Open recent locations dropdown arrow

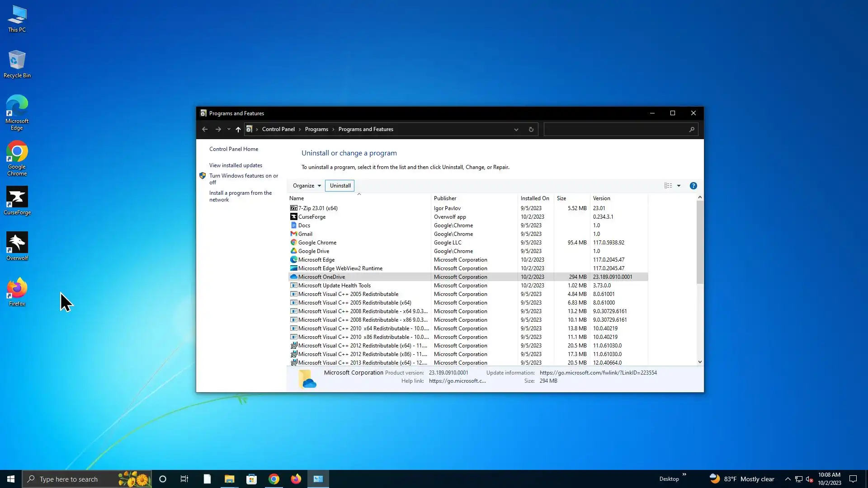click(x=229, y=130)
